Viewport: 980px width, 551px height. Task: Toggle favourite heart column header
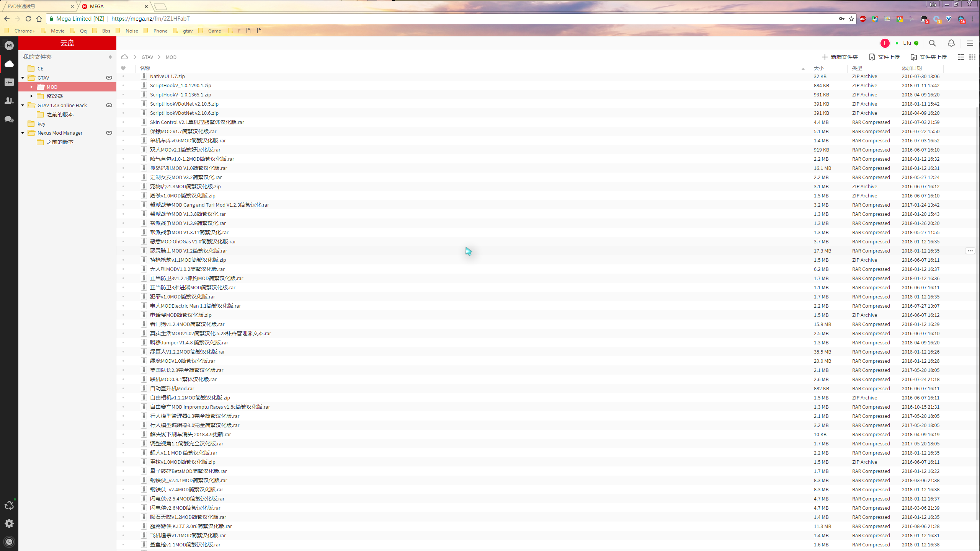(123, 68)
